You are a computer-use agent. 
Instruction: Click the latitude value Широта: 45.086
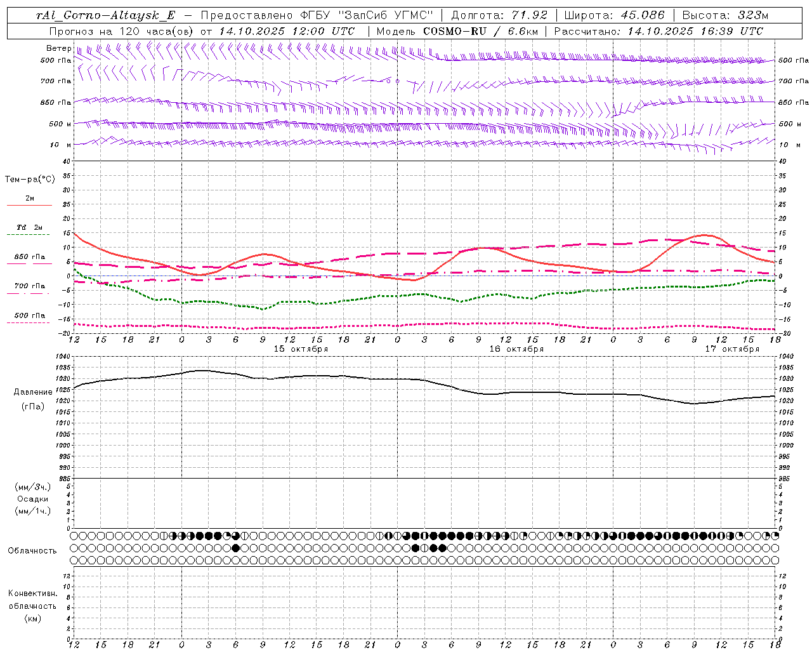click(615, 15)
